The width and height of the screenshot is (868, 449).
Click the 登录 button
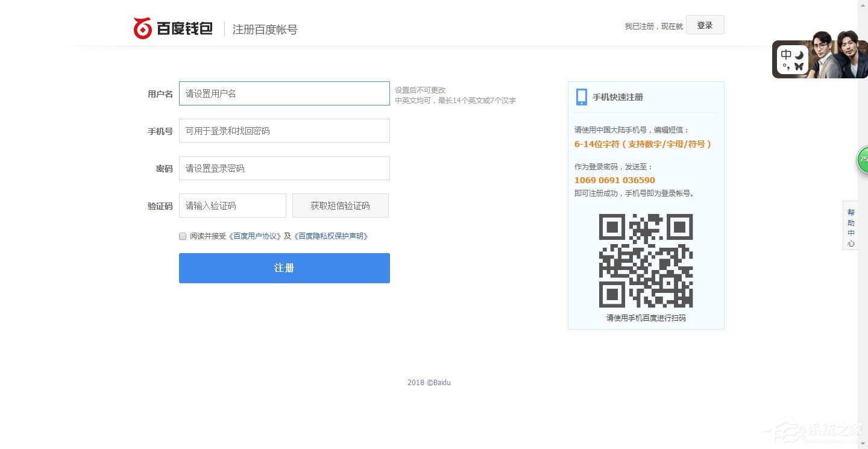coord(705,25)
